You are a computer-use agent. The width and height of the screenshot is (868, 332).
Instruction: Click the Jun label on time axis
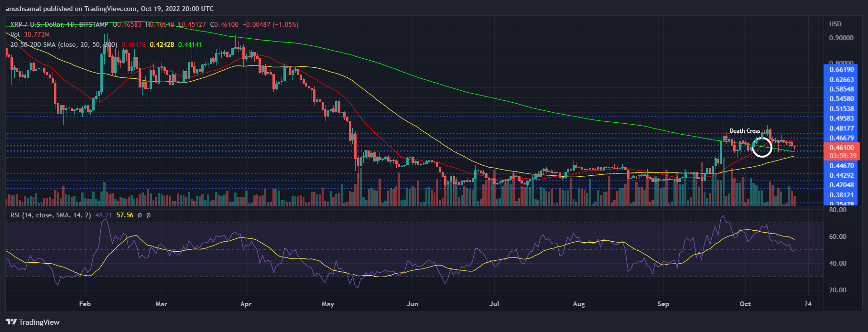(x=412, y=304)
